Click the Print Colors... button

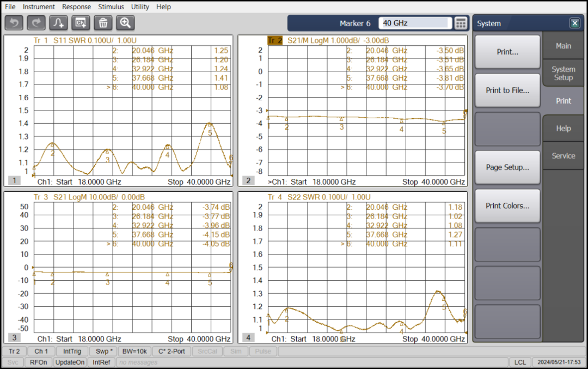[507, 205]
